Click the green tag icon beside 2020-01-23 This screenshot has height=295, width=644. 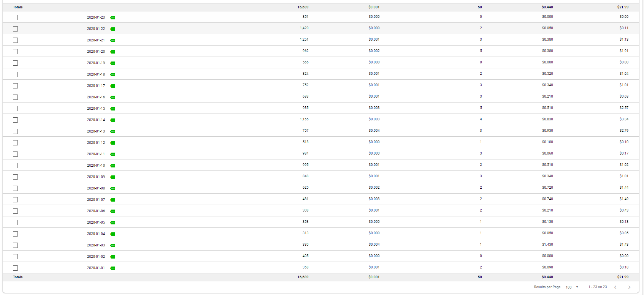[x=113, y=18]
